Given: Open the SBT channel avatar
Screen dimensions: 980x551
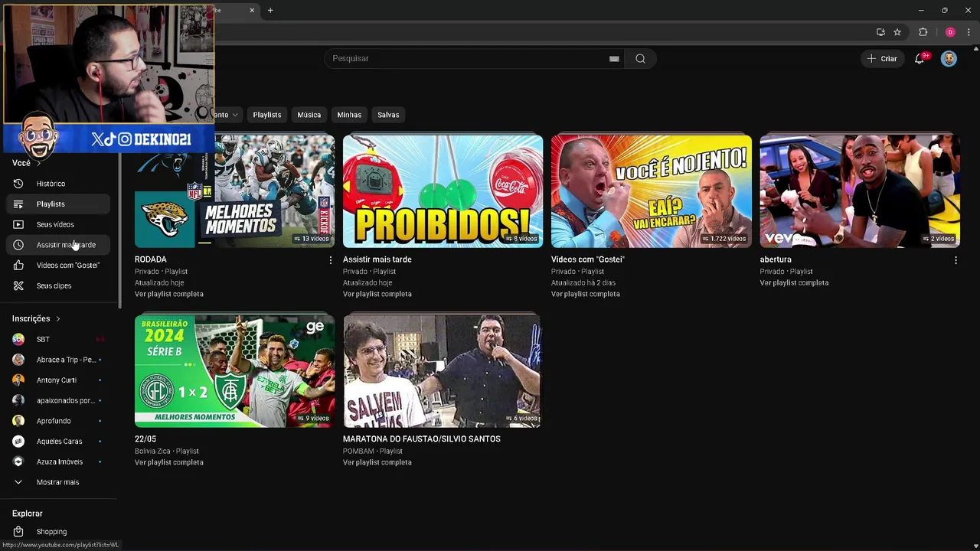Looking at the screenshot, I should pos(18,339).
